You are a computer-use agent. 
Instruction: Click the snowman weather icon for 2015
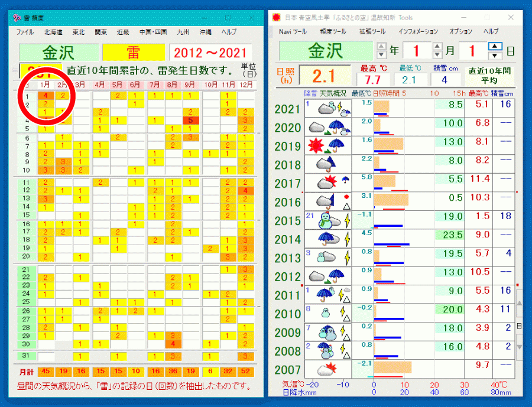point(324,220)
